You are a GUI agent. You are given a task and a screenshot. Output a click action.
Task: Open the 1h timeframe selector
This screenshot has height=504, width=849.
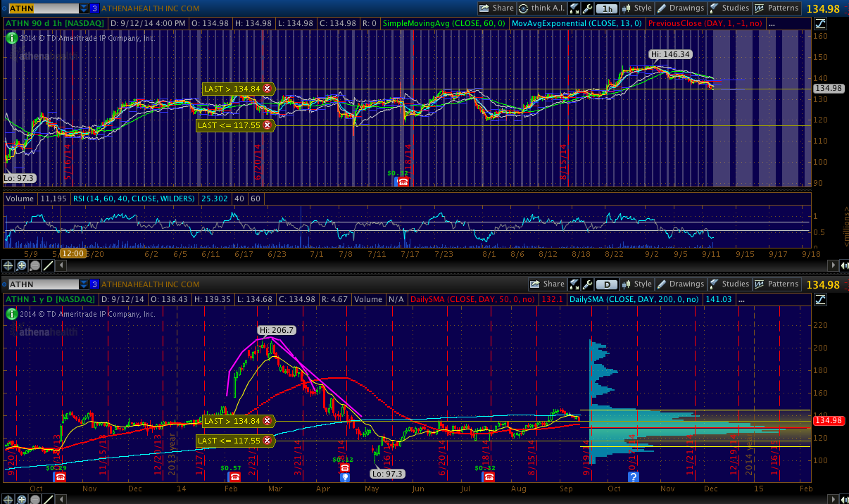[606, 8]
